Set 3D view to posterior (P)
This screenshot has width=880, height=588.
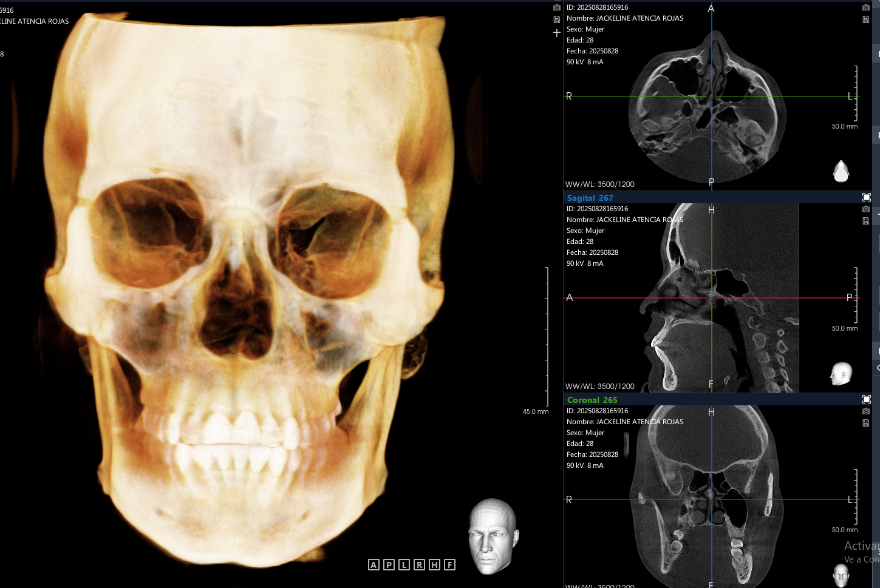389,565
